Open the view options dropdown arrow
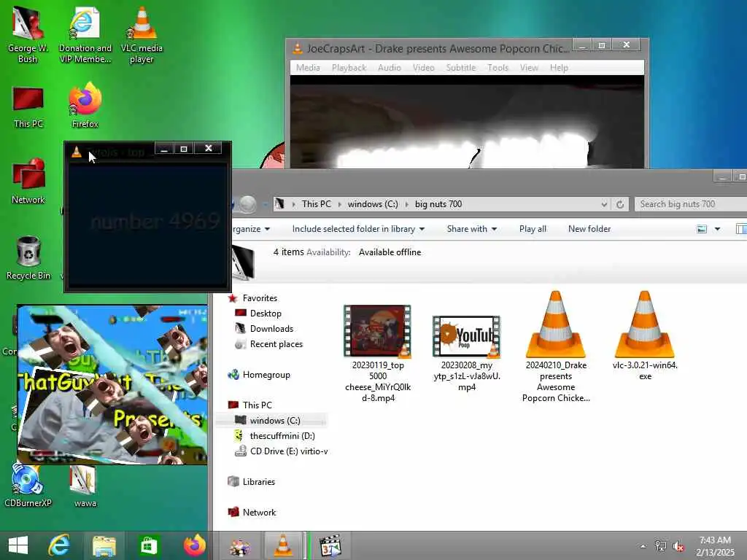Screen dimensions: 747x560 [718, 229]
